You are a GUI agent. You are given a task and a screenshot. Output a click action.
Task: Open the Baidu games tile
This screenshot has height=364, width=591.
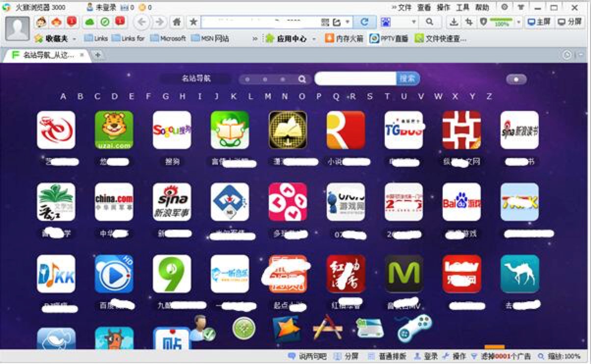click(x=461, y=202)
